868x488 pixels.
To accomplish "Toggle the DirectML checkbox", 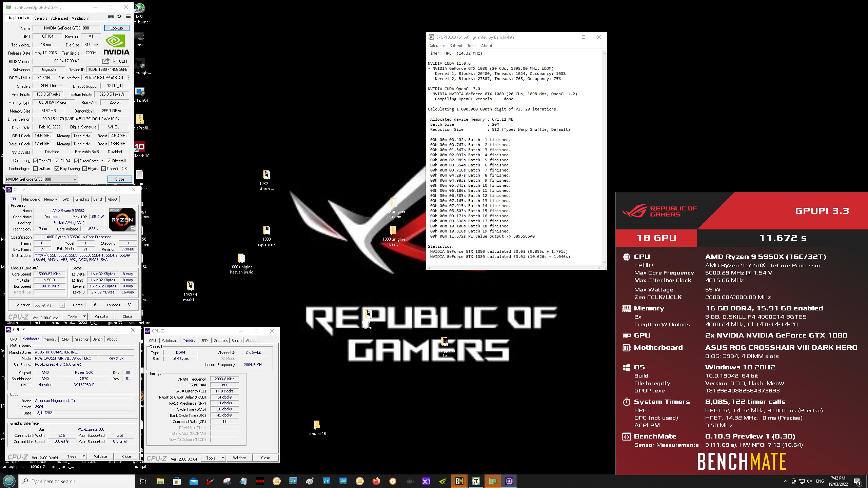I will click(109, 161).
